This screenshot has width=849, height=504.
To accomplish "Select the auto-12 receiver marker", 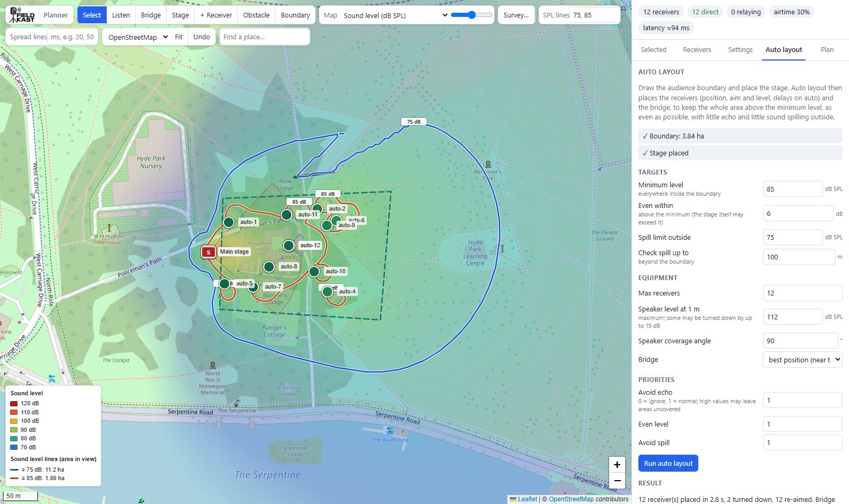I will point(289,245).
